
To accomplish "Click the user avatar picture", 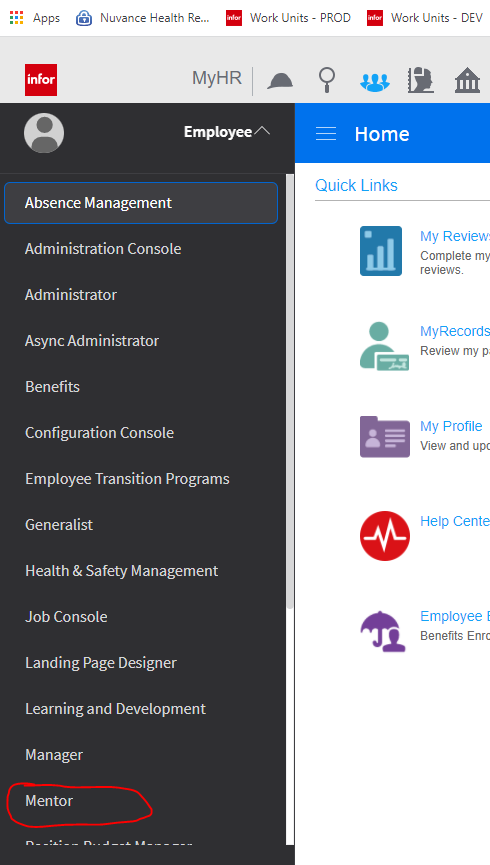I will point(44,133).
